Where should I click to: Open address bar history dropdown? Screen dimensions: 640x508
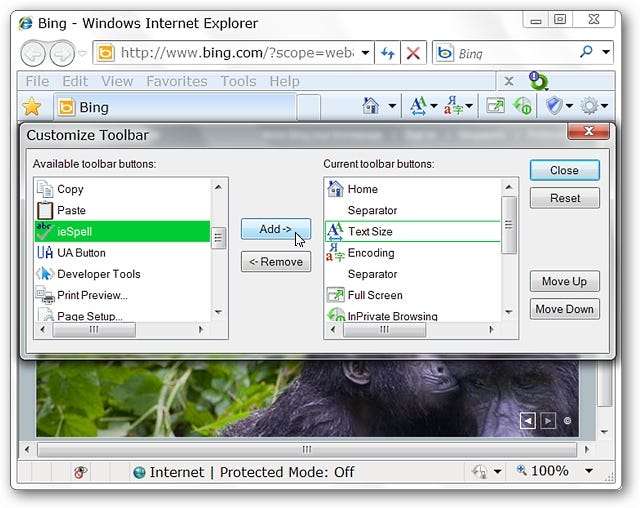[365, 53]
